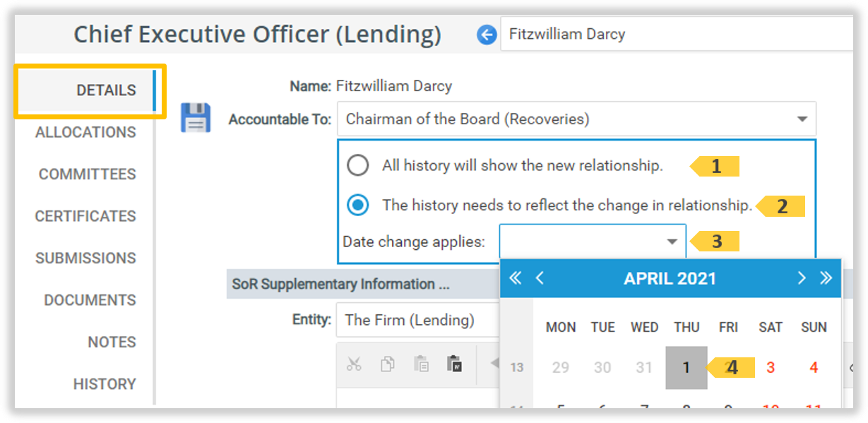This screenshot has height=423, width=868.
Task: Click the APRIL 2021 calendar header
Action: pos(670,279)
